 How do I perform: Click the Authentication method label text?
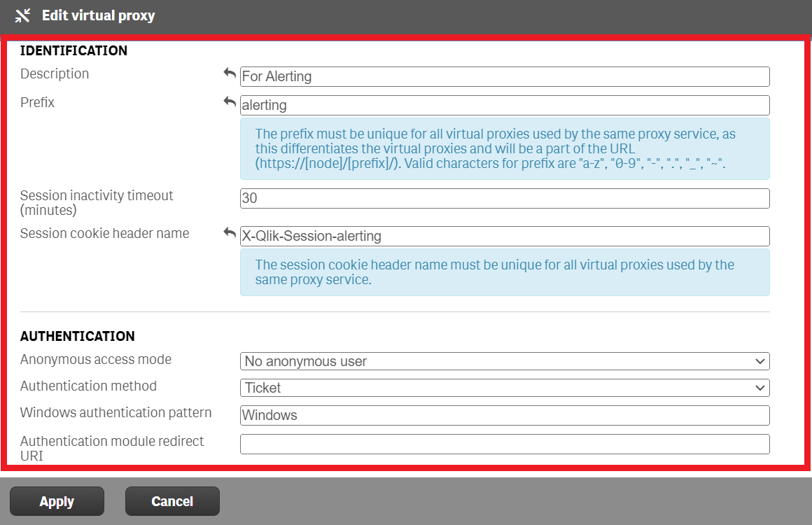88,386
